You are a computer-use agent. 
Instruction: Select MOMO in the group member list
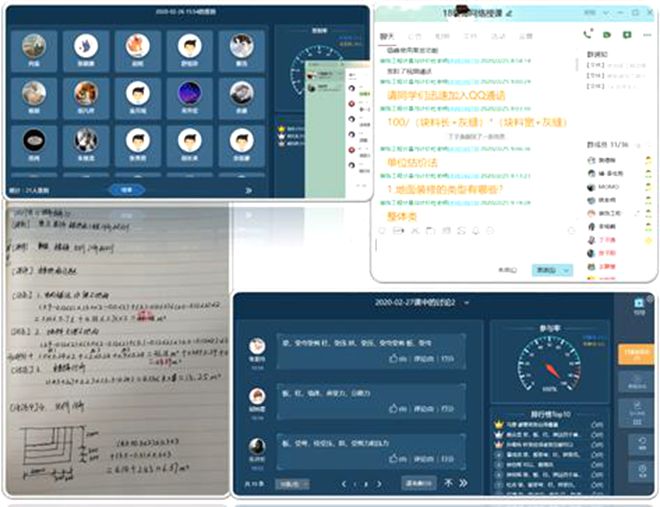coord(608,187)
